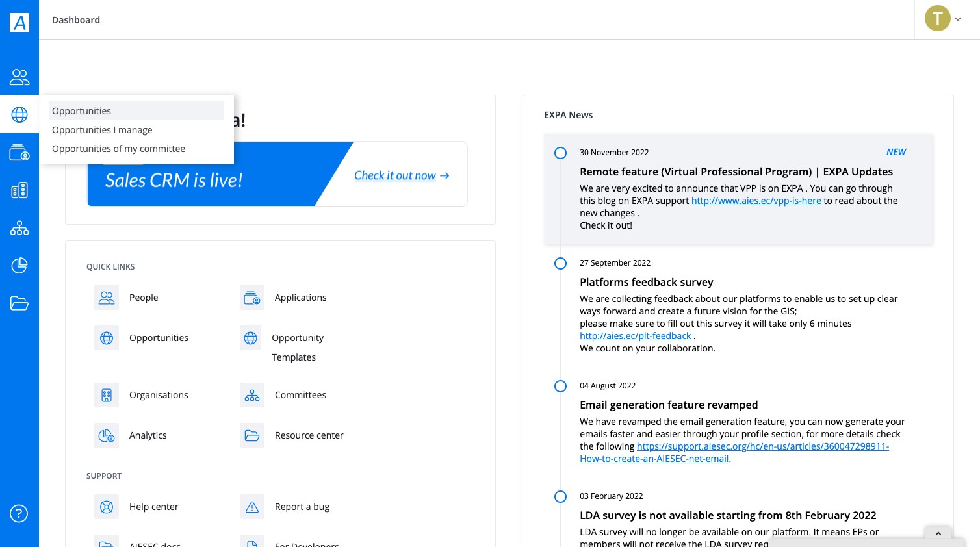
Task: Select the Opportunities globe sidebar icon
Action: [x=19, y=115]
